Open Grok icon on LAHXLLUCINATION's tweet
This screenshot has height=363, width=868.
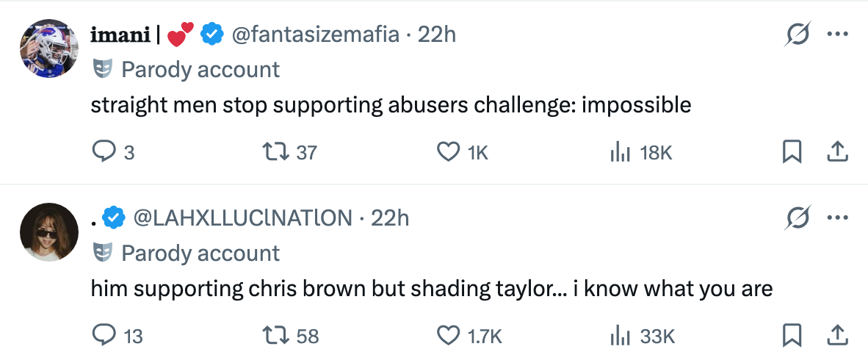coord(797,218)
